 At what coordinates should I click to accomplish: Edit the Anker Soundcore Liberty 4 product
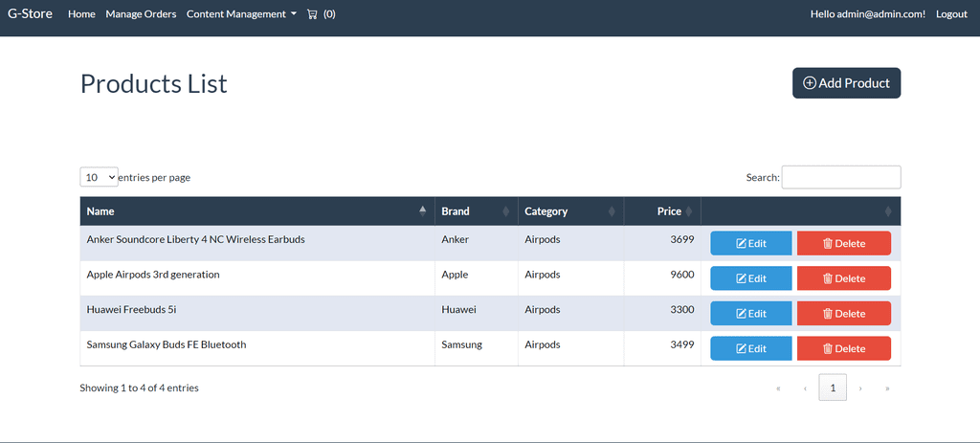750,244
